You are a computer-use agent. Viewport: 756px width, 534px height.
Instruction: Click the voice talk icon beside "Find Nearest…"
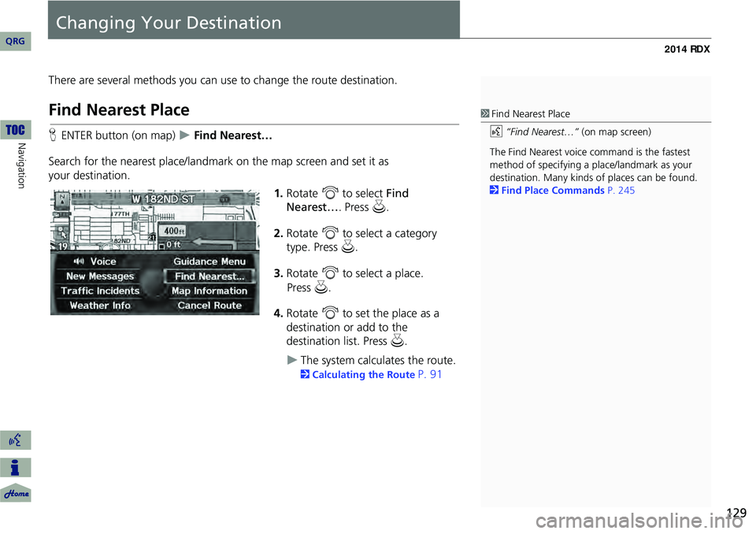point(495,132)
